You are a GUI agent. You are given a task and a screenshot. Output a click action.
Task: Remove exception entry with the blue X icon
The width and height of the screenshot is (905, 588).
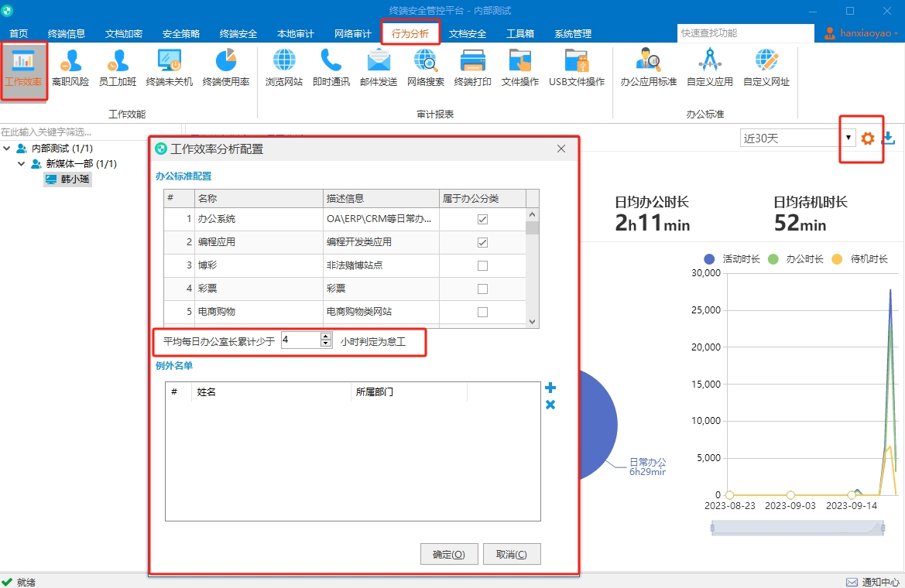550,405
